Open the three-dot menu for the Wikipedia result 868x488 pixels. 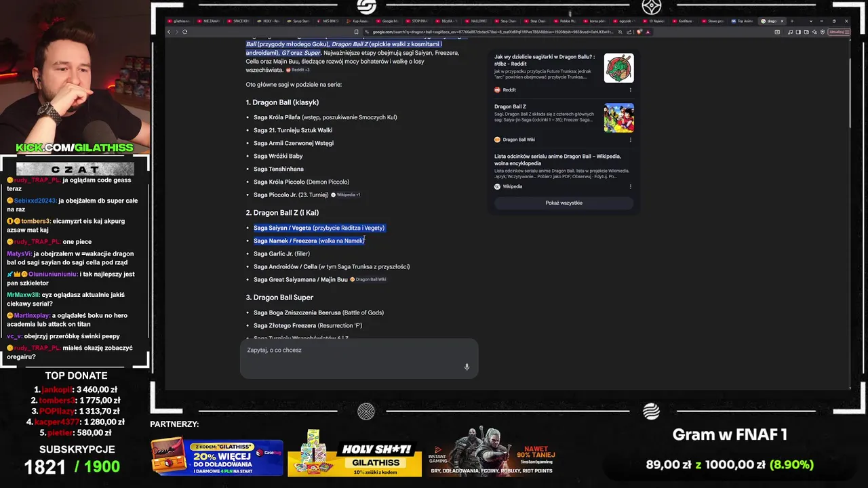[630, 186]
